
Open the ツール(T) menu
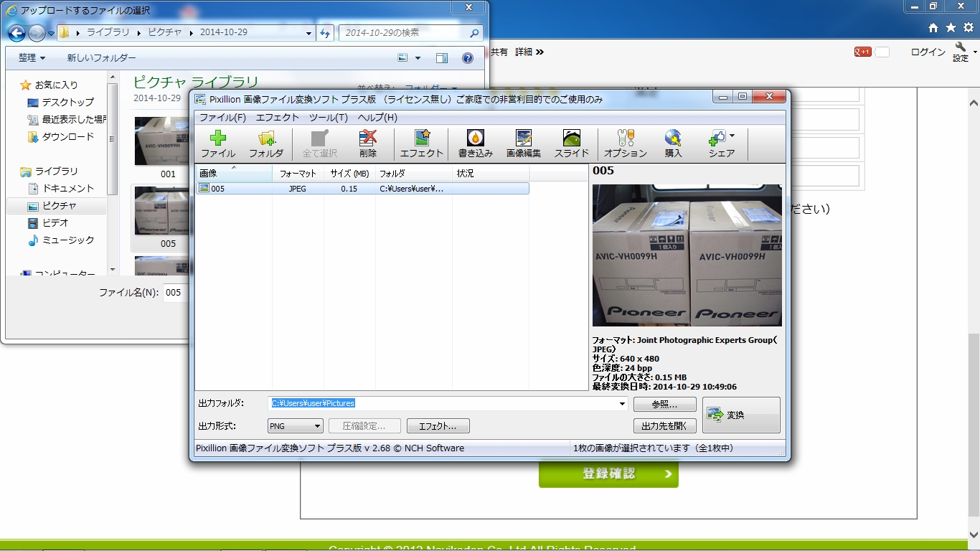pos(329,118)
